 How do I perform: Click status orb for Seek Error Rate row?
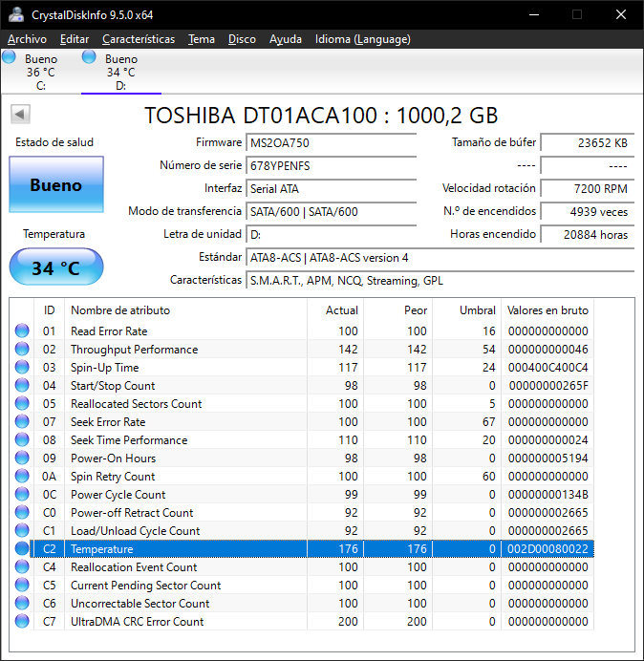tap(22, 421)
